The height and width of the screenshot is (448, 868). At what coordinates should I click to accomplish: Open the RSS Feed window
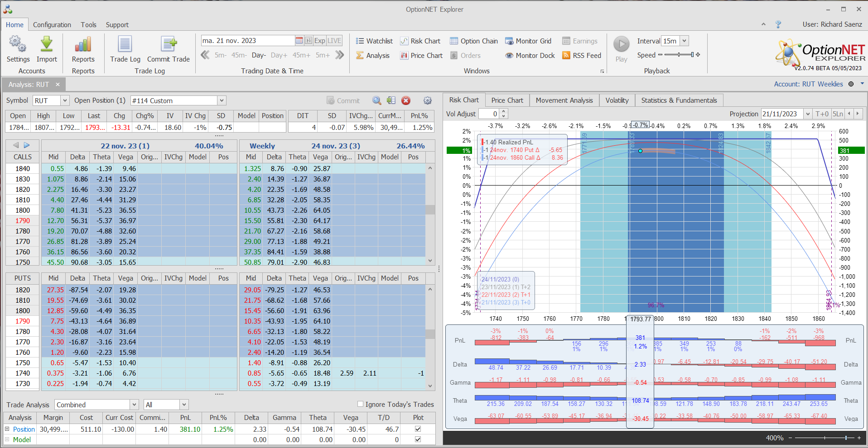pyautogui.click(x=582, y=56)
